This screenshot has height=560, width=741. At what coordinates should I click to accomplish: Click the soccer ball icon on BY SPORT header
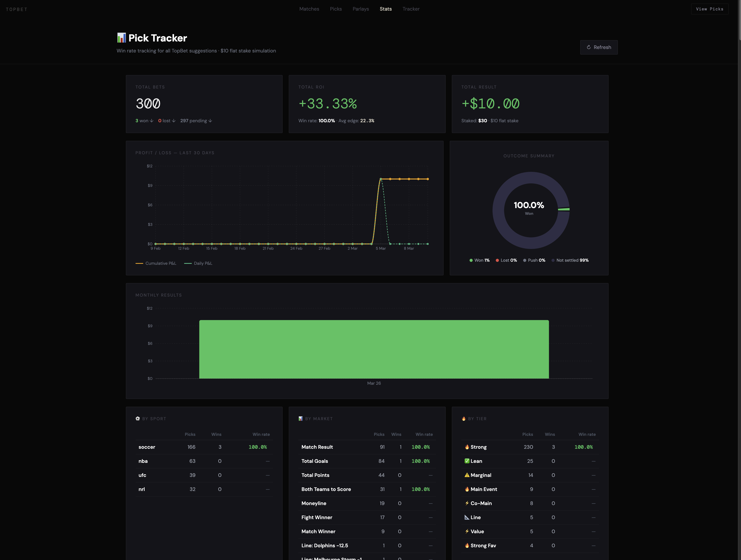coord(138,419)
